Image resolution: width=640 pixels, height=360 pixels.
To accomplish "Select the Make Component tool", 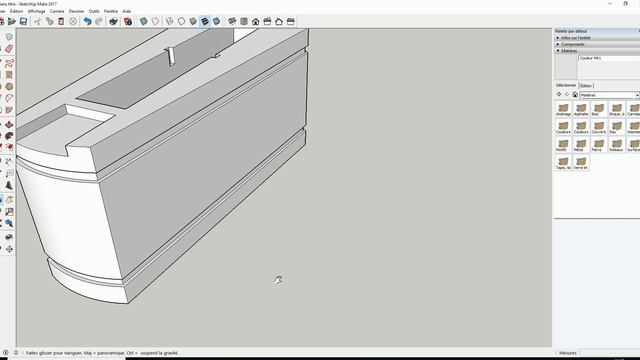I will click(x=9, y=37).
